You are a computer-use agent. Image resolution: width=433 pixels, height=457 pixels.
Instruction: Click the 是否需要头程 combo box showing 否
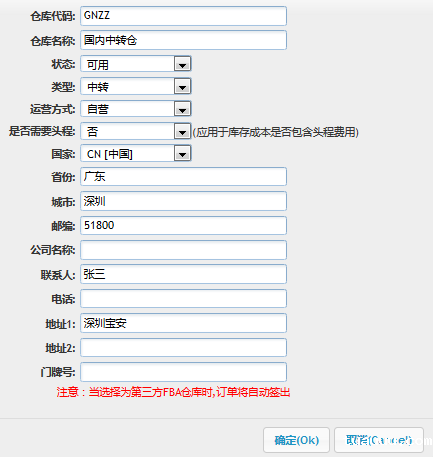(x=136, y=131)
